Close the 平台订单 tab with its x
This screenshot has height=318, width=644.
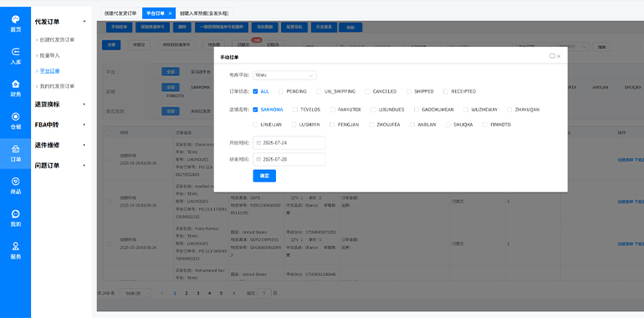(x=170, y=13)
